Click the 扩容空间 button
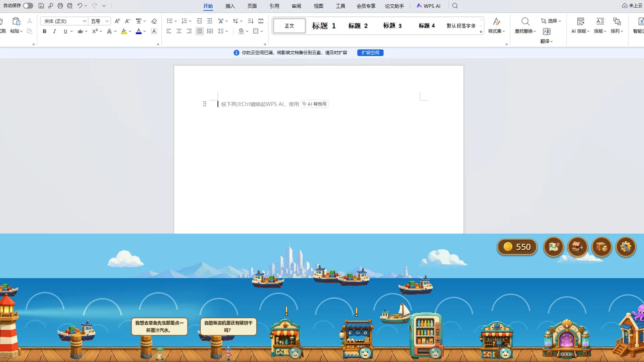The height and width of the screenshot is (362, 644). point(370,53)
